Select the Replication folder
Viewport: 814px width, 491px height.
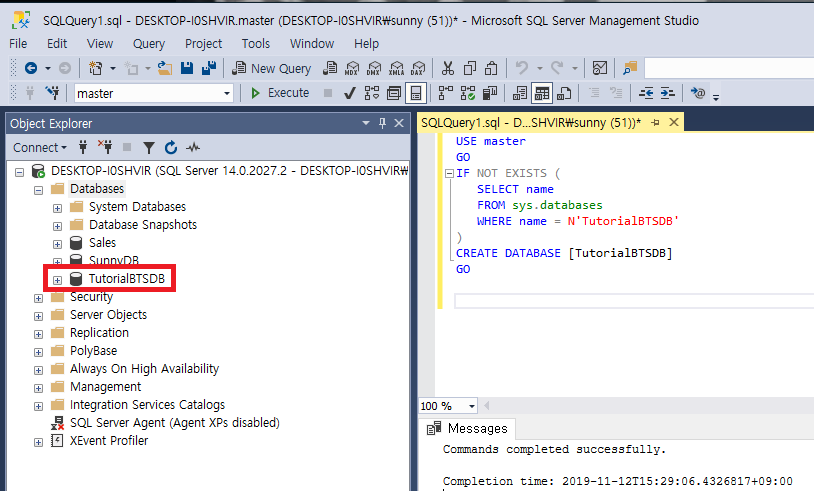[100, 333]
